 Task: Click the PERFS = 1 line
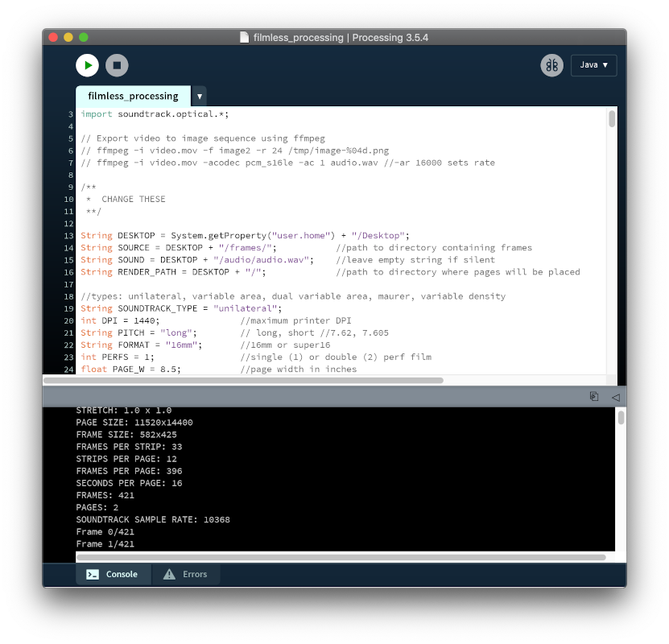[x=118, y=357]
